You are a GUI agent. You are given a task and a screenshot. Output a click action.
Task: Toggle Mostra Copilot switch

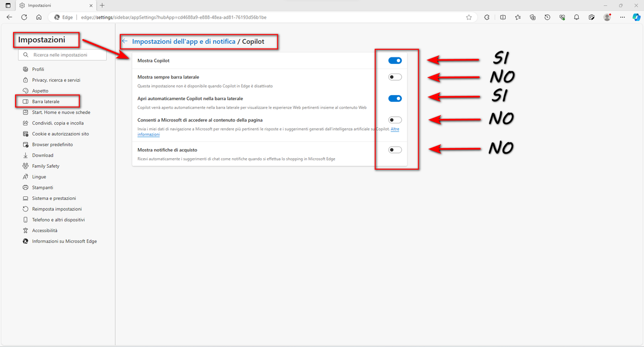coord(395,60)
